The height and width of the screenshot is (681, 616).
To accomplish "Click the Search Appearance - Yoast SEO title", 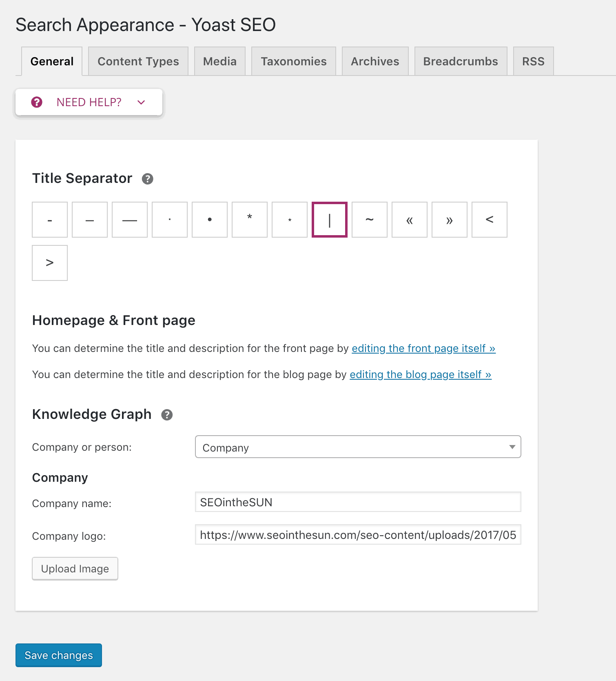I will pos(146,25).
